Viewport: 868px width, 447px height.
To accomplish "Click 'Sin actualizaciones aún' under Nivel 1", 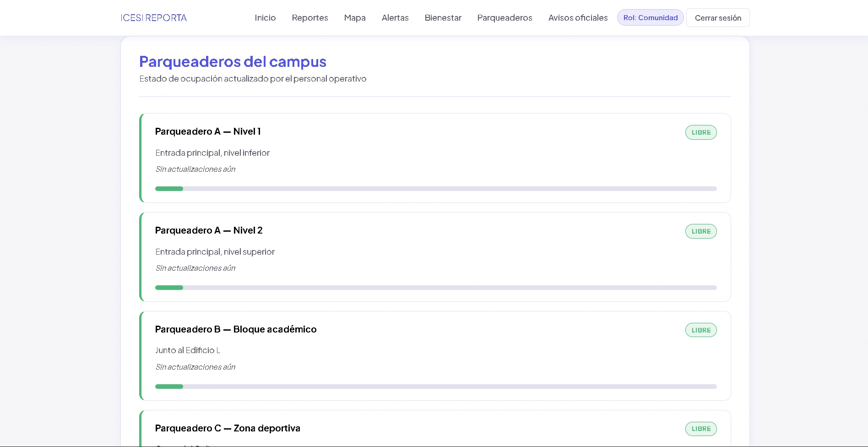I will tap(195, 169).
